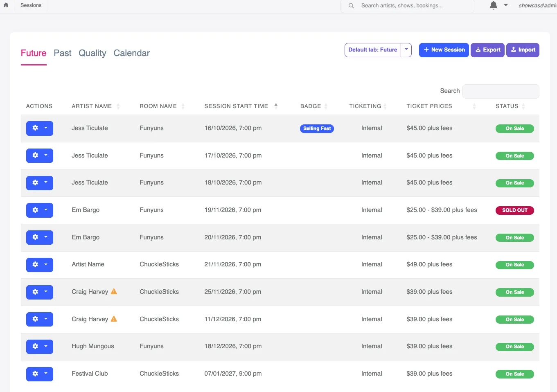Open actions gear for 17/10/2026 session
Viewport: 557px width, 392px height.
click(x=40, y=155)
